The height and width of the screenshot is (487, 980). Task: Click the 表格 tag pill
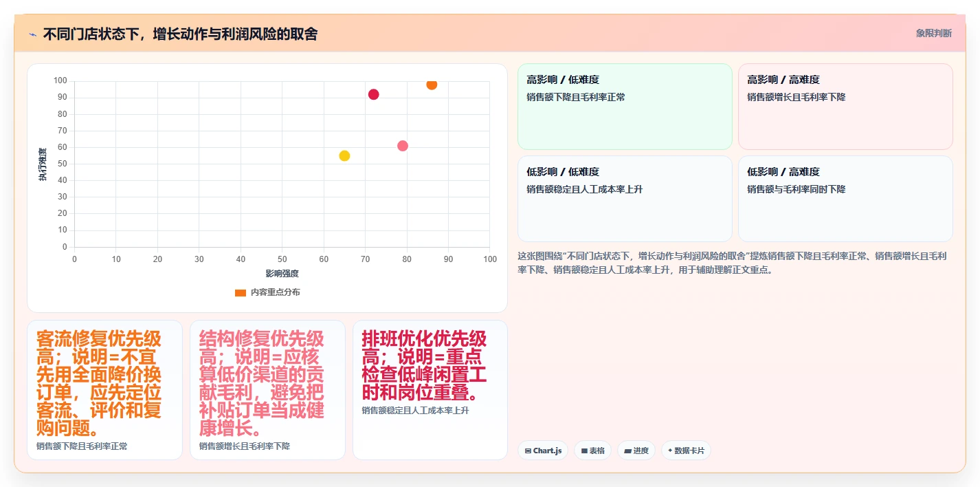(592, 451)
